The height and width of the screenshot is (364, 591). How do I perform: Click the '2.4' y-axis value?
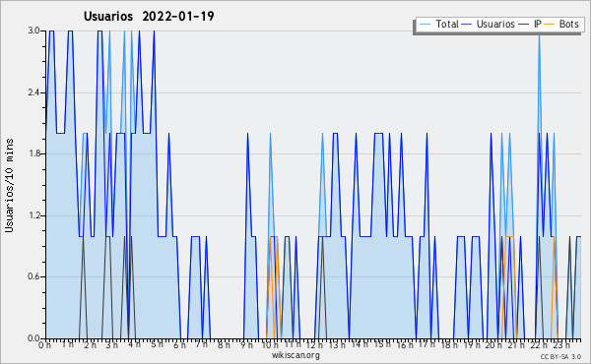[33, 92]
